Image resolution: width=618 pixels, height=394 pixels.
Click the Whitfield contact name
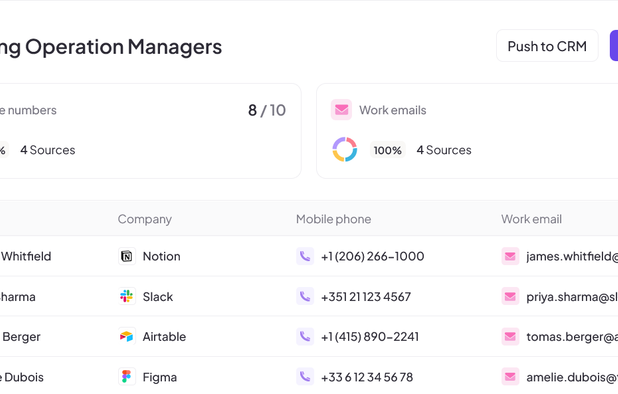(x=26, y=256)
